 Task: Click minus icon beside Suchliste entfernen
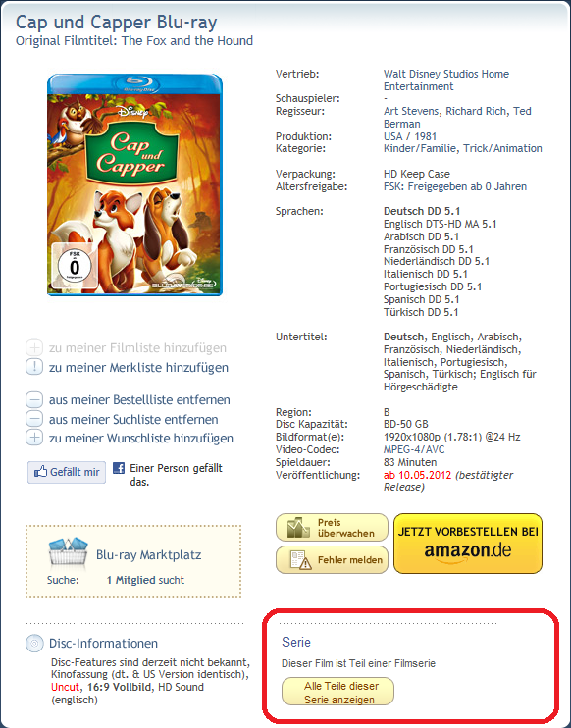[34, 419]
